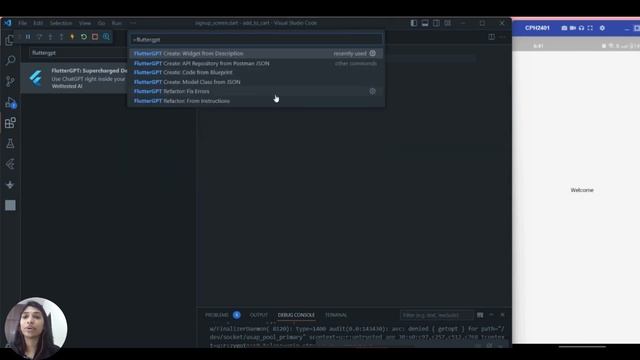Open the Go menu

tap(101, 23)
